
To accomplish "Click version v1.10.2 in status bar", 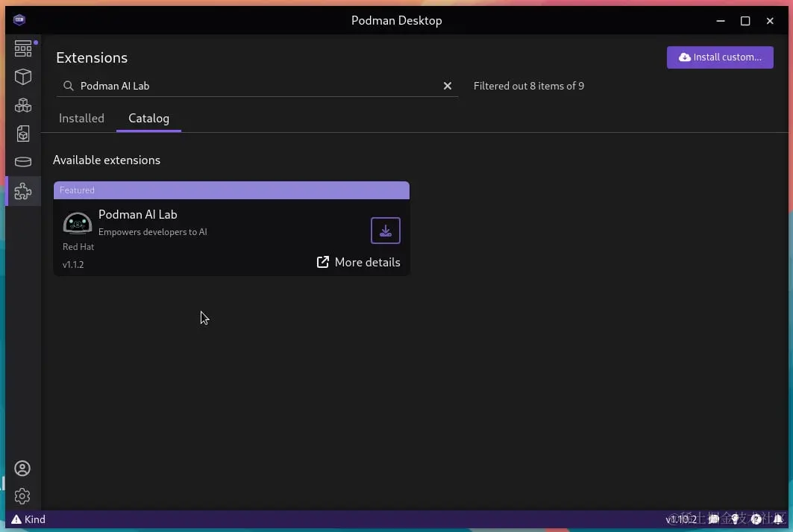I will pos(681,519).
